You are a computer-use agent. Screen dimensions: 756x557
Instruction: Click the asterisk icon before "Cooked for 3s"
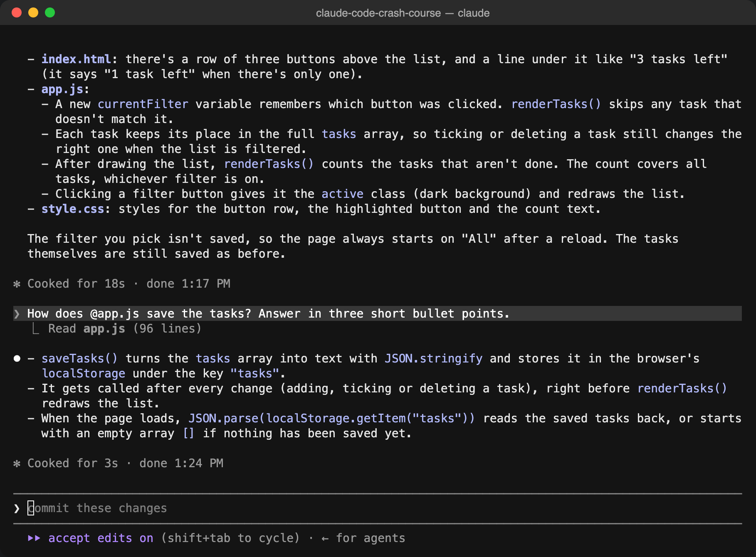click(x=17, y=463)
